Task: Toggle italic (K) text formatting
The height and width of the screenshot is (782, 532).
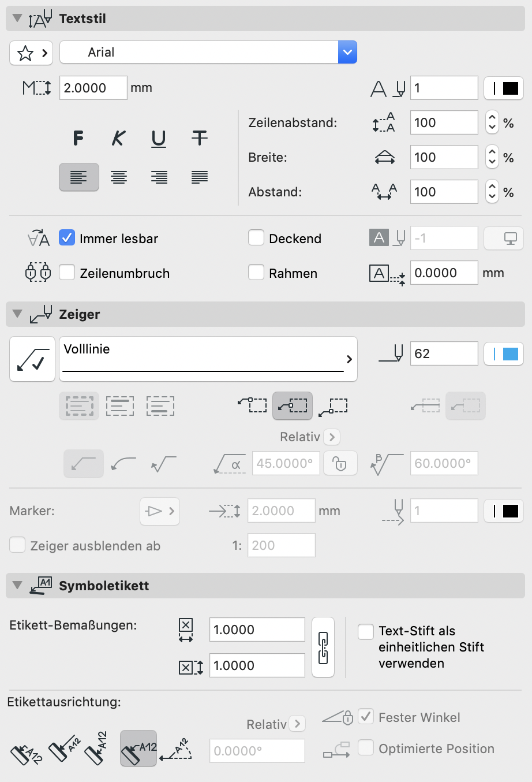Action: click(x=118, y=138)
